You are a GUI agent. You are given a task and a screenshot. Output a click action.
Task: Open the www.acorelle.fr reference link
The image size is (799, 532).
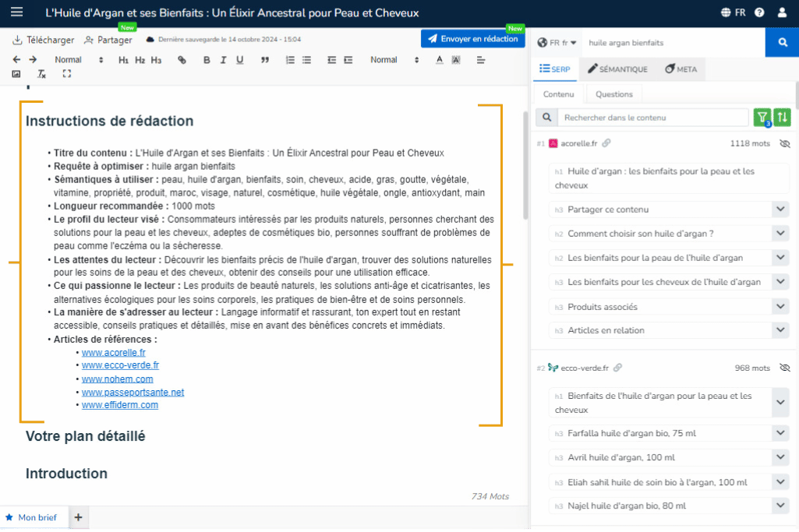point(114,353)
